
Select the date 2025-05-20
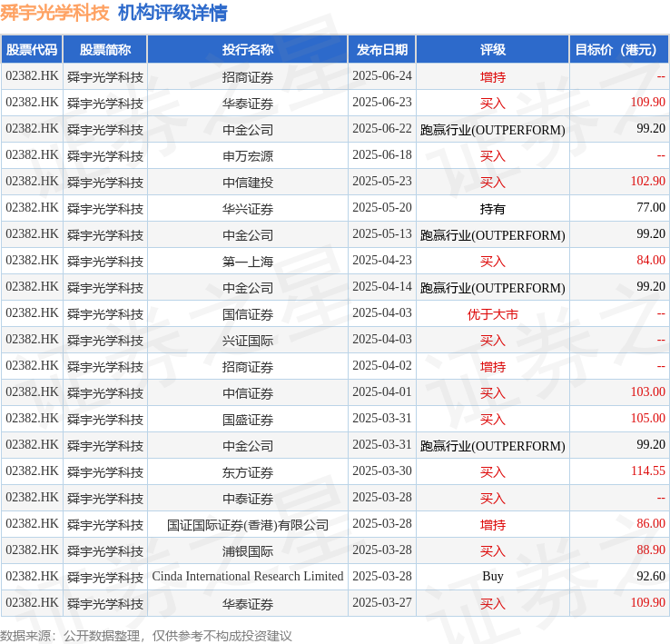coord(382,208)
